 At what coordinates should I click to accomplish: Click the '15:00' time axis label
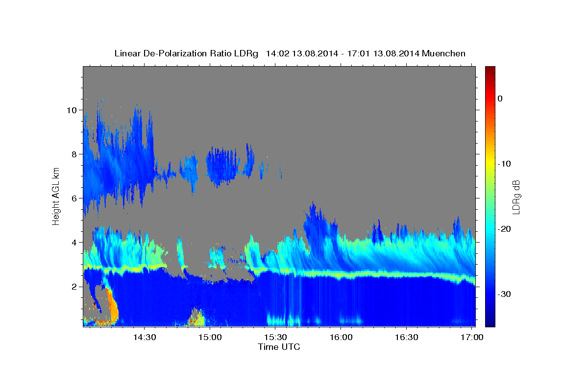(210, 338)
